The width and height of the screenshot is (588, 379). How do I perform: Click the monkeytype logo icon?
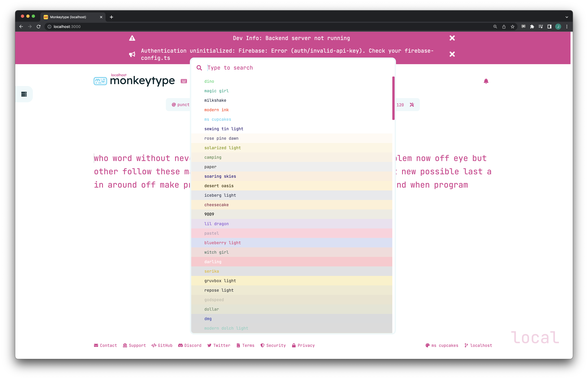point(100,81)
